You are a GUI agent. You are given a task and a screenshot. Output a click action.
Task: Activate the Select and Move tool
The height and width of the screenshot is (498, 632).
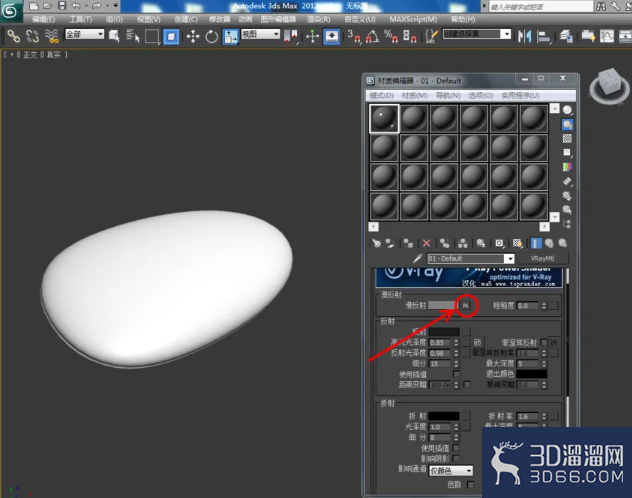click(193, 36)
